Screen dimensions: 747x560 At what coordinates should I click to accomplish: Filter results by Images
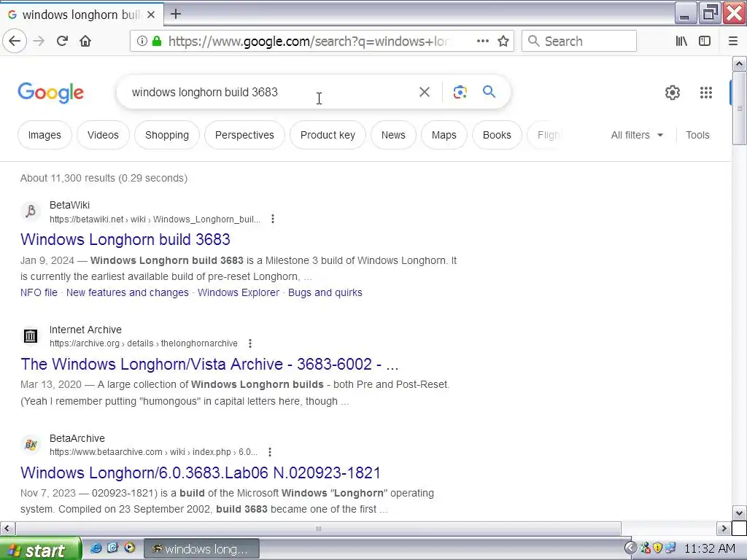44,135
